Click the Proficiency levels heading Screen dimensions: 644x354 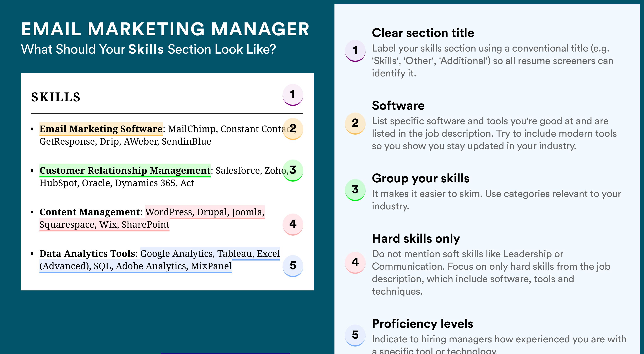[423, 323]
